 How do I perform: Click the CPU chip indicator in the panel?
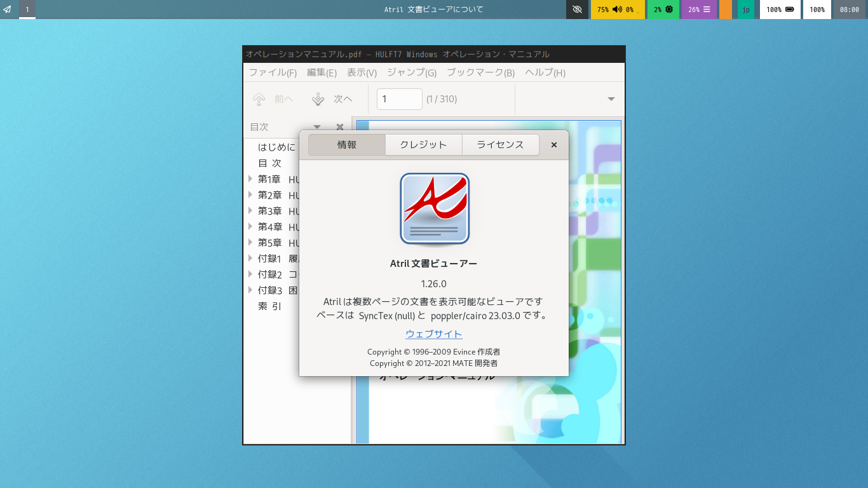click(663, 10)
